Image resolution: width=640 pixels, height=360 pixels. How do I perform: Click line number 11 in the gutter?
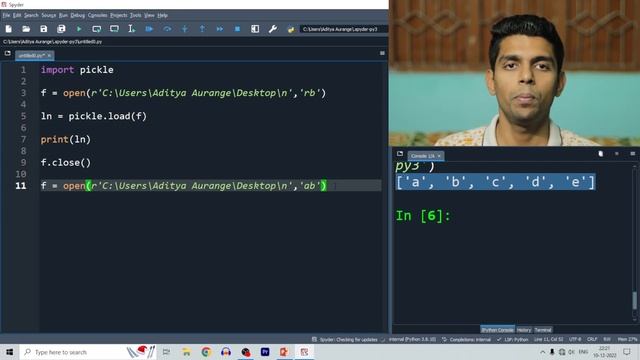tap(21, 186)
